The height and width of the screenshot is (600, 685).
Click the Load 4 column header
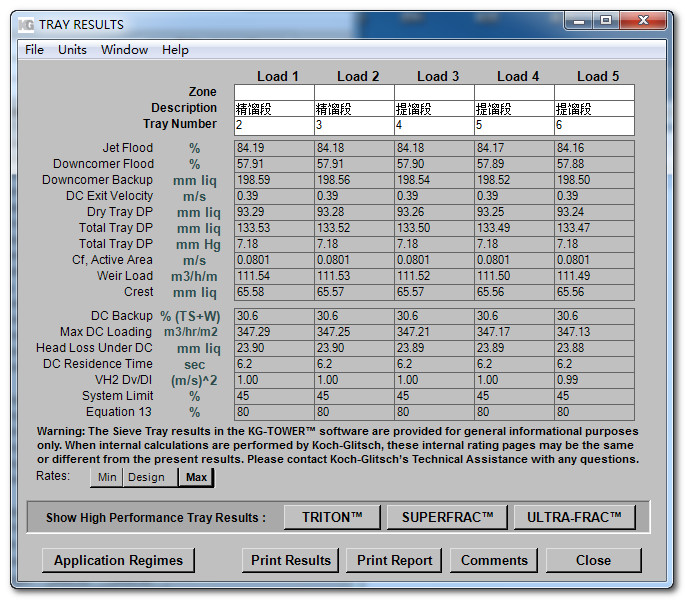pyautogui.click(x=518, y=76)
